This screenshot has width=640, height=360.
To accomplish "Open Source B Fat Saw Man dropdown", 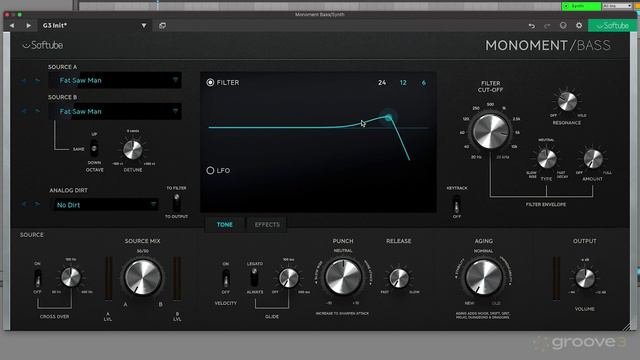I will (115, 111).
